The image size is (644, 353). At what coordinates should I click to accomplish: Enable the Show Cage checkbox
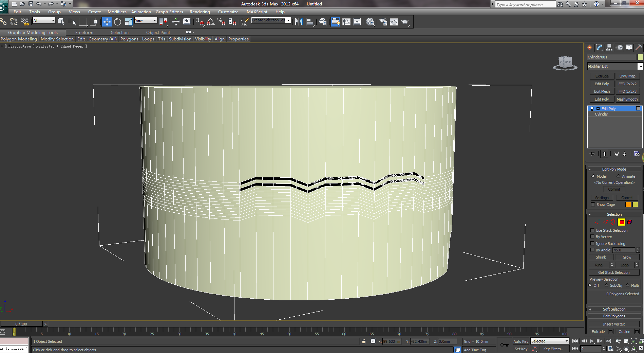pos(593,205)
